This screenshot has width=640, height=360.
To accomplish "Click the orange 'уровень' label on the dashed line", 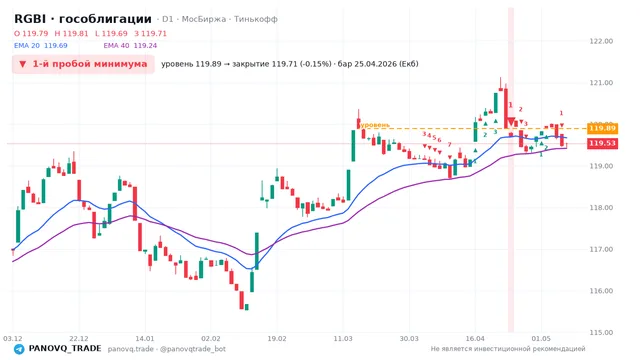I will point(376,125).
